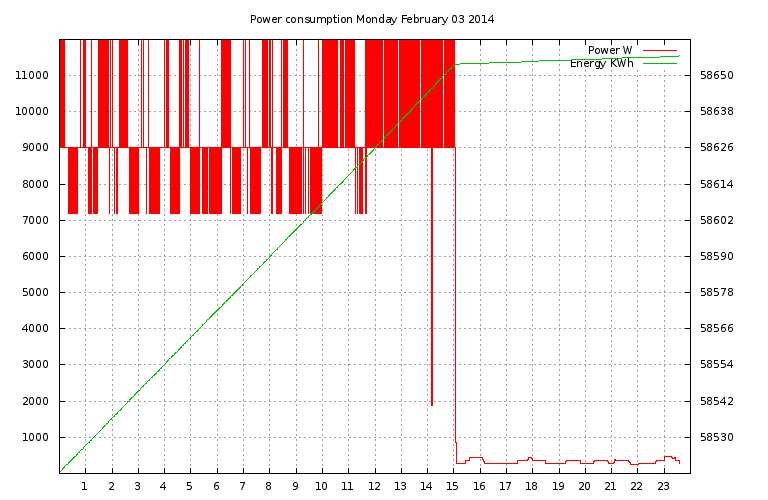
Task: Click the 'Power W' legend label
Action: click(x=610, y=50)
